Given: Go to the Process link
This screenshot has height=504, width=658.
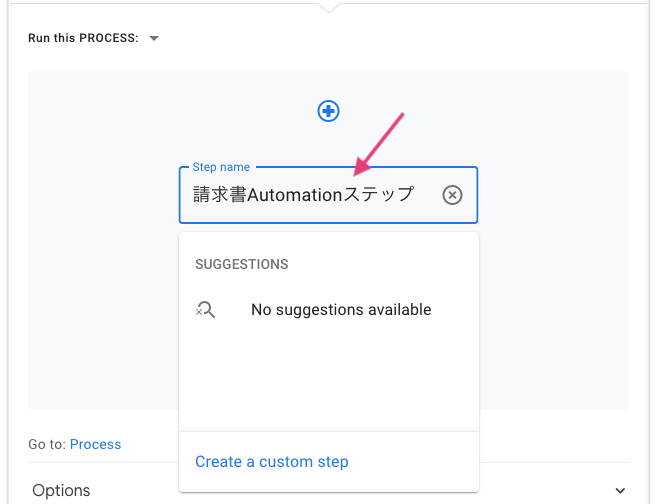Looking at the screenshot, I should (95, 444).
